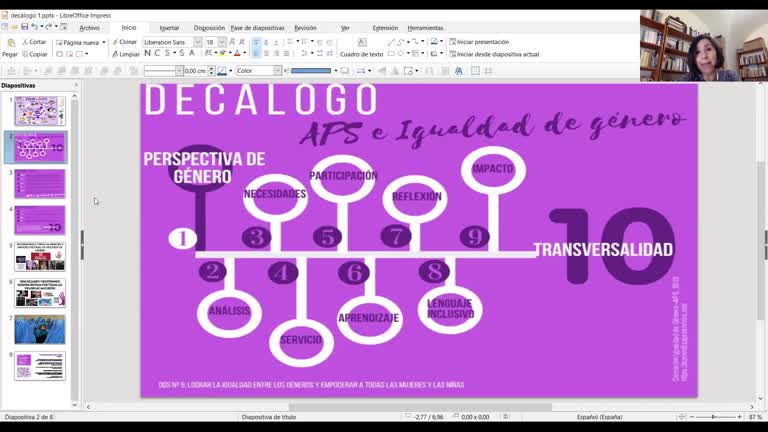Open the highlight color dropdown arrow
This screenshot has height=432, width=768.
[229, 53]
